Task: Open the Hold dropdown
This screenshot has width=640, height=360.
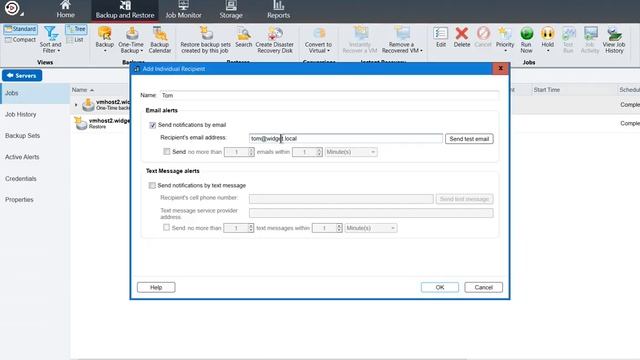Action: click(x=547, y=40)
